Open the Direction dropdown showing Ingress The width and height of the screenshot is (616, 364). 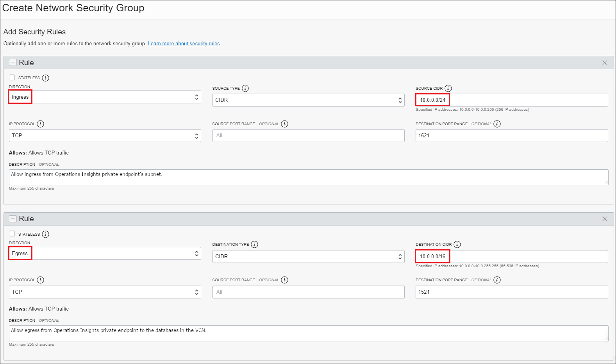click(x=105, y=97)
